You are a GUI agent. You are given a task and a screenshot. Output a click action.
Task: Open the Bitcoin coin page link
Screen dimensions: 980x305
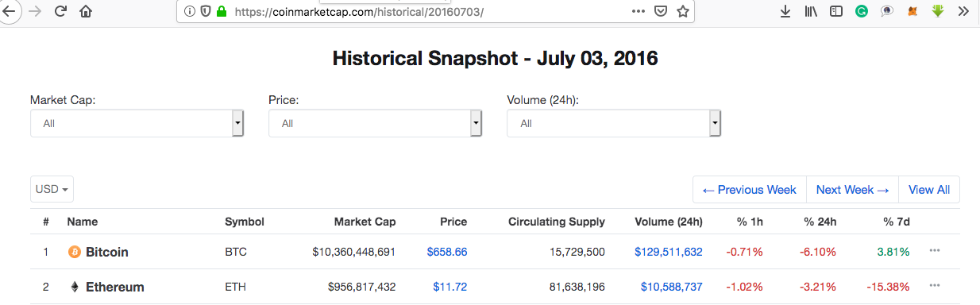[106, 252]
